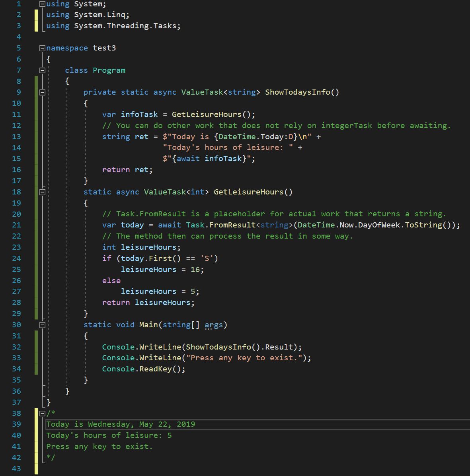
Task: Click the string "Press any key to exist." on line 33
Action: [x=244, y=358]
